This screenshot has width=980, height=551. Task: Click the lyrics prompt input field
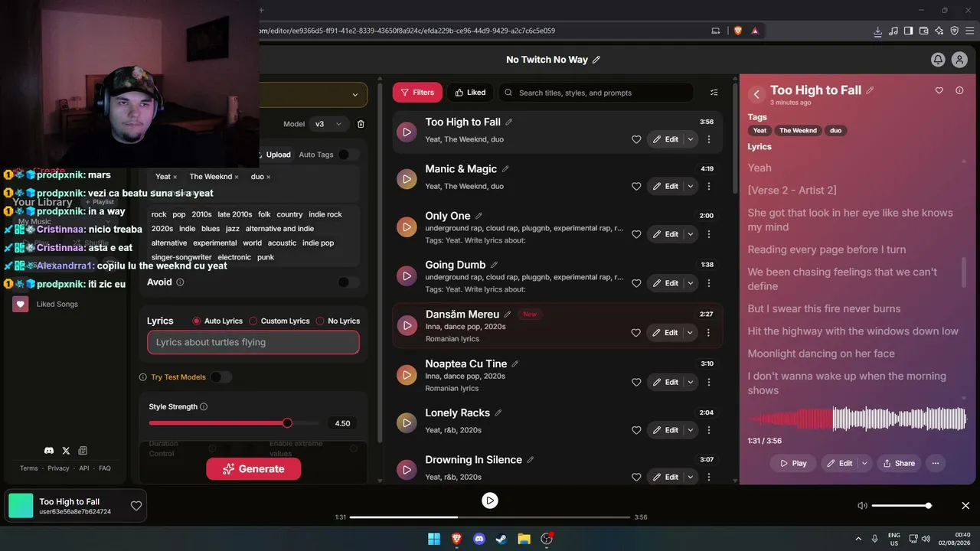[253, 342]
